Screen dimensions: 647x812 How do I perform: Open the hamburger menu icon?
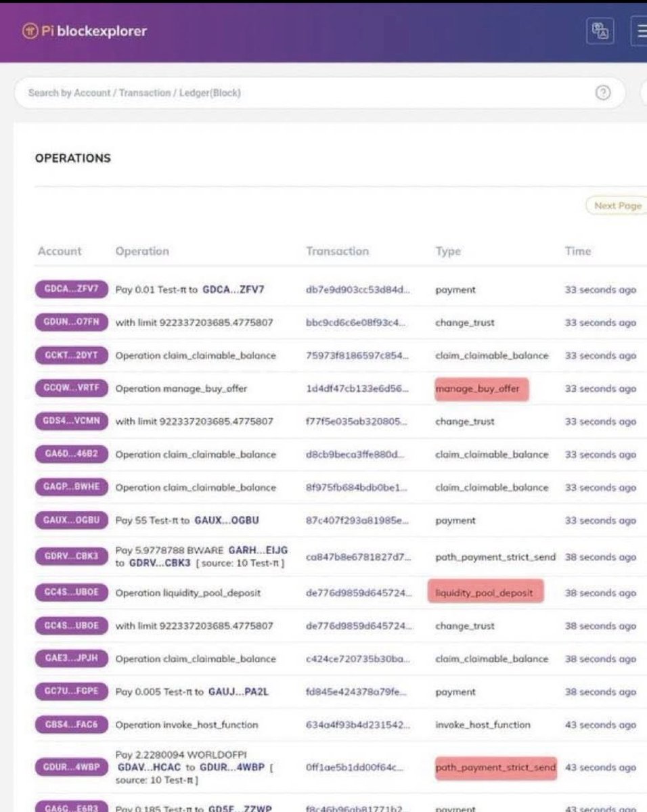639,31
